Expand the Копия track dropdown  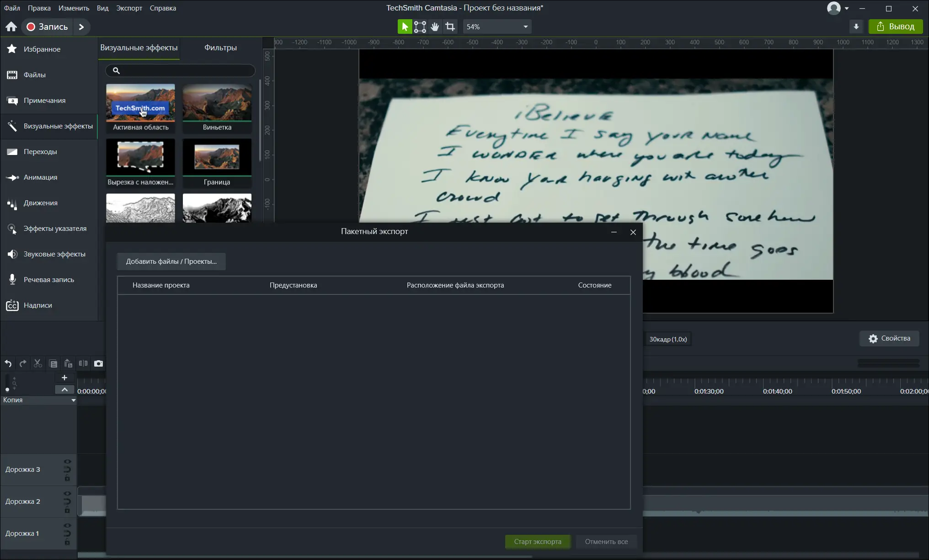tap(73, 400)
